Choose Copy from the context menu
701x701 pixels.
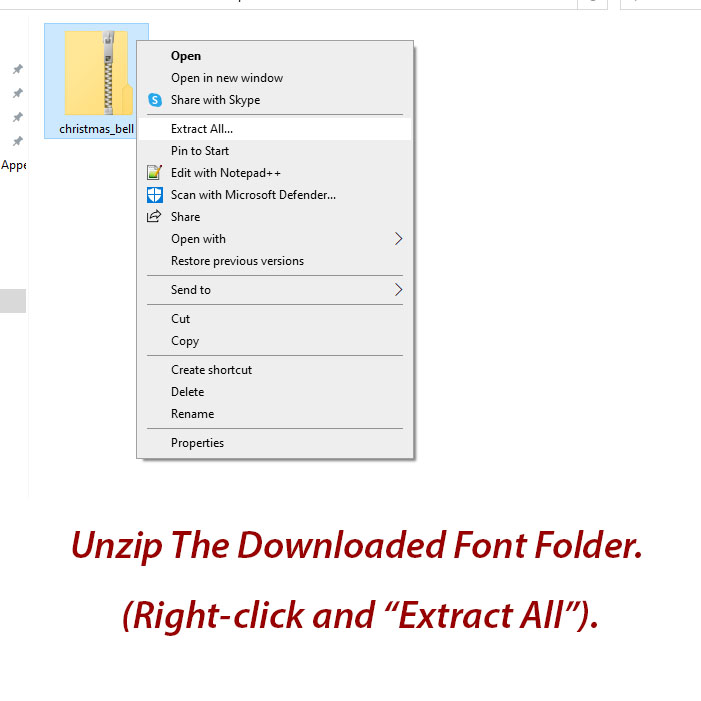[275, 341]
